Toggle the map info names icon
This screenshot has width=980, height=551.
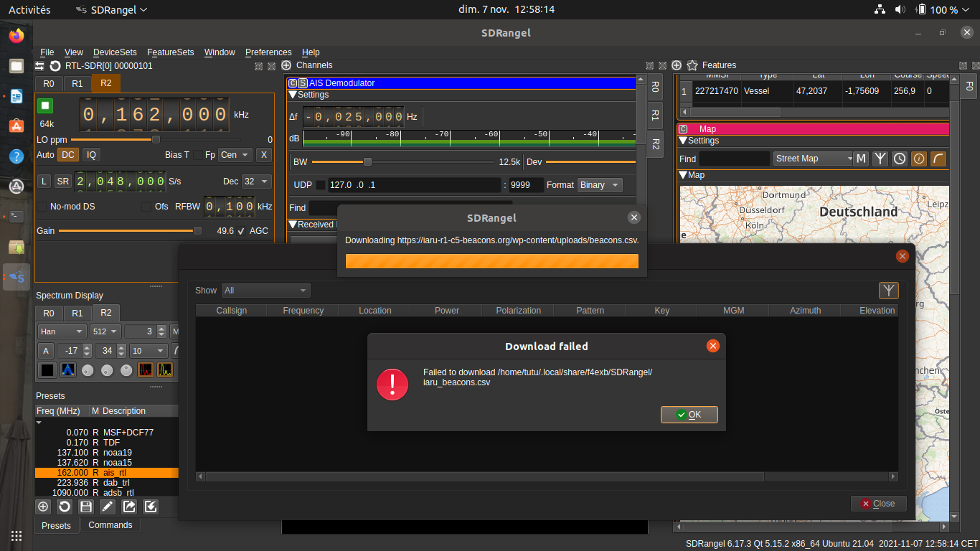tap(919, 159)
